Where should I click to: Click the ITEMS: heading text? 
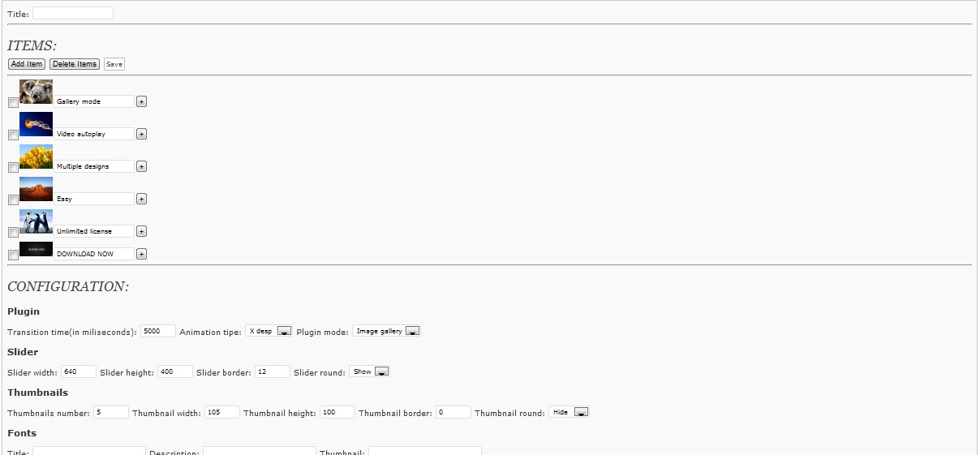(x=32, y=46)
